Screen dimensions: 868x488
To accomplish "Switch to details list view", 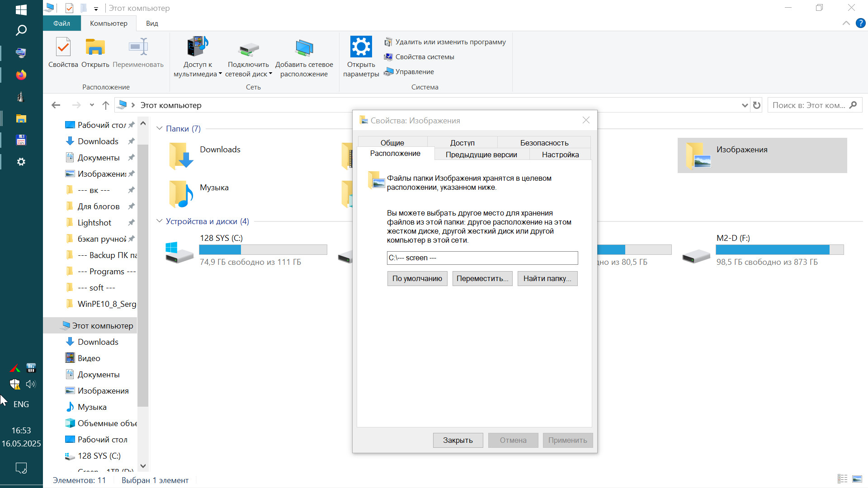I will 842,479.
